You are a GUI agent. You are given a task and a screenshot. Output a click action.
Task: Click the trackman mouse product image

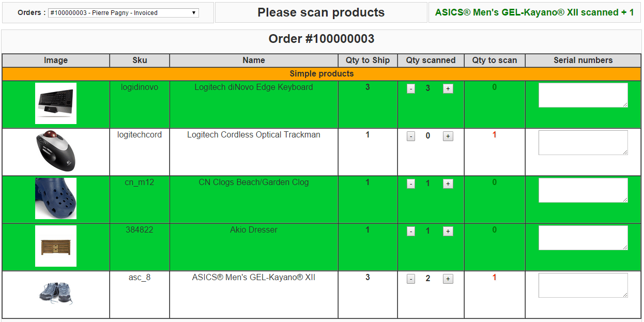pos(56,151)
